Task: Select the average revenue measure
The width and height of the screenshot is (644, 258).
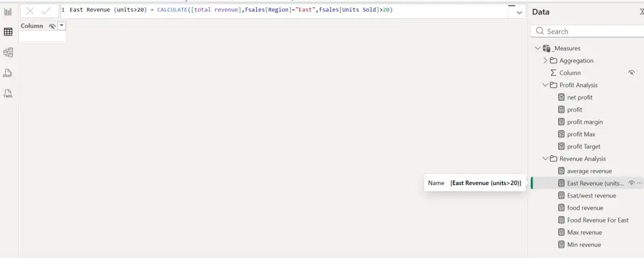Action: [x=589, y=171]
